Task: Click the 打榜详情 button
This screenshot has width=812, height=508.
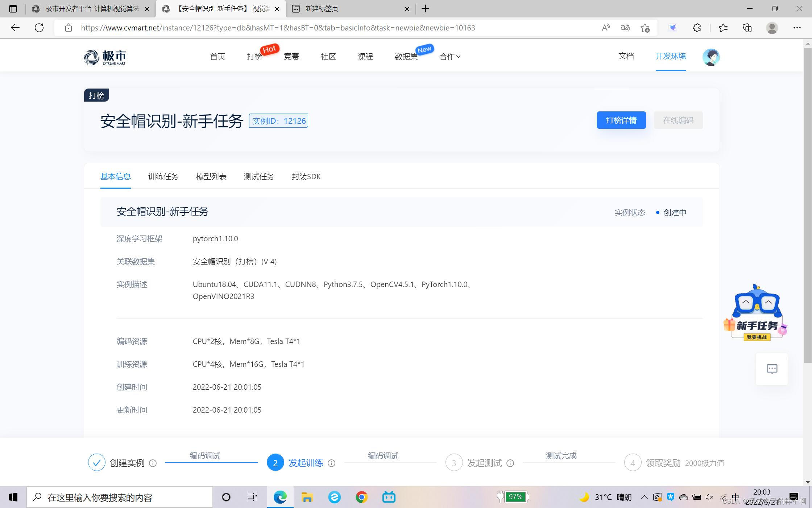Action: (x=621, y=120)
